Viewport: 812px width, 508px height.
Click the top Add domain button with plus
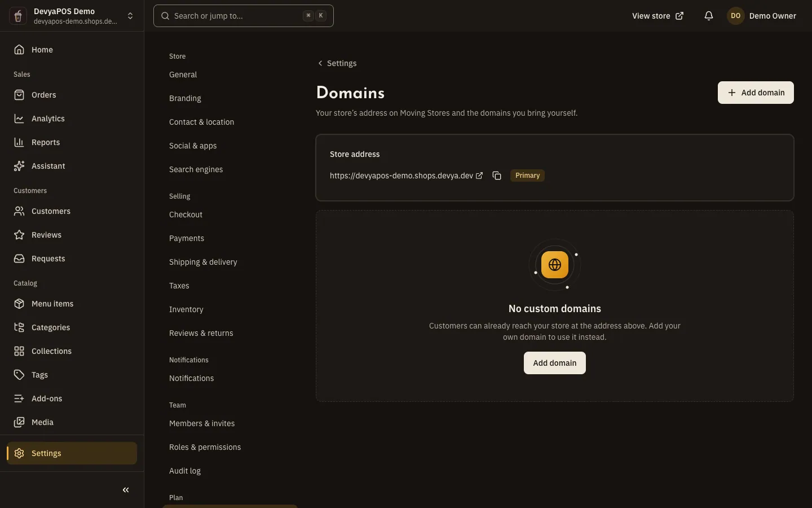(x=756, y=93)
